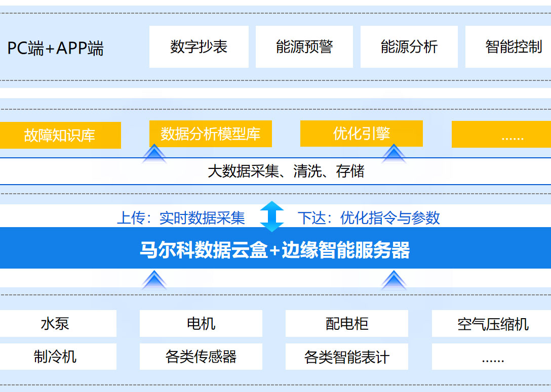
Task: Select the 水泵 device box
Action: point(58,324)
